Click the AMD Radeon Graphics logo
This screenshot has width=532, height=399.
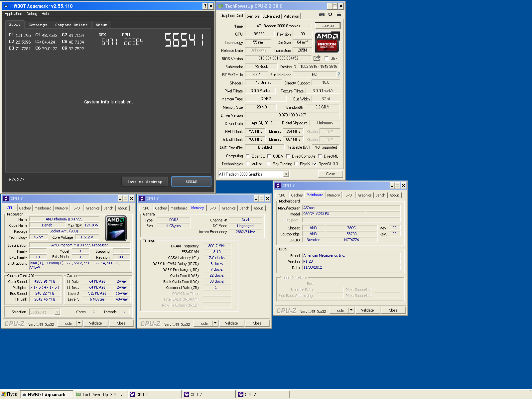327,42
